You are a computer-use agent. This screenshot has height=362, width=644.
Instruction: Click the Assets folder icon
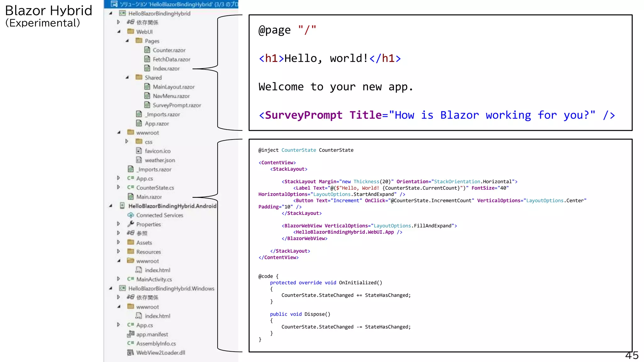pos(131,242)
